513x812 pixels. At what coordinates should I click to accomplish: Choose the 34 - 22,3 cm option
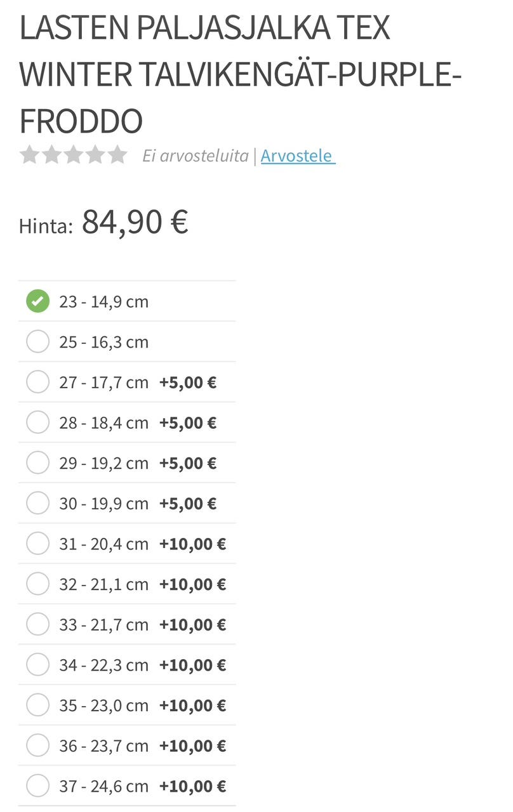point(38,665)
